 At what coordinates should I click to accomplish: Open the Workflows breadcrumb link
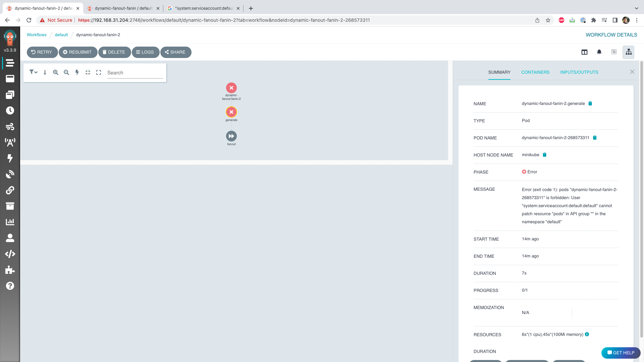(x=37, y=35)
